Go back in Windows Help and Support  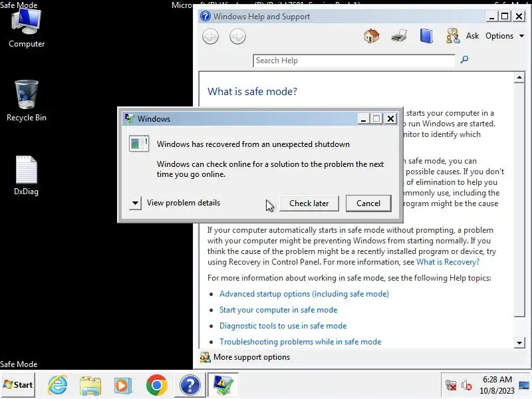click(210, 37)
